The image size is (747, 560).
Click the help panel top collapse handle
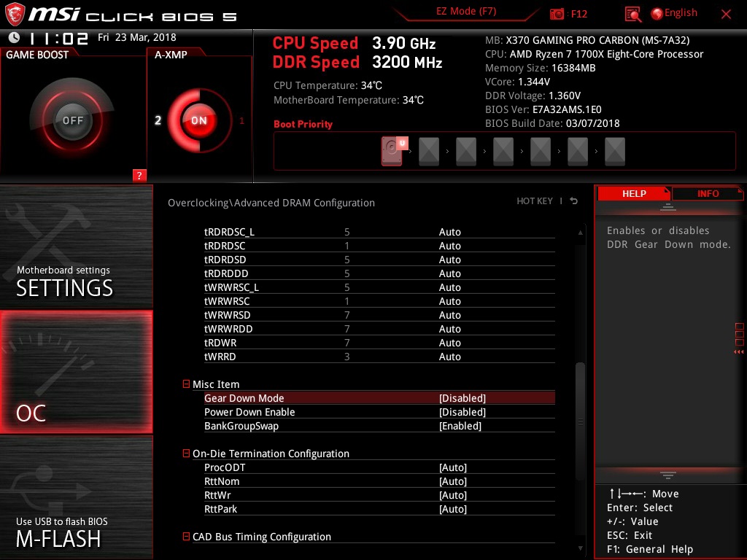(x=668, y=207)
